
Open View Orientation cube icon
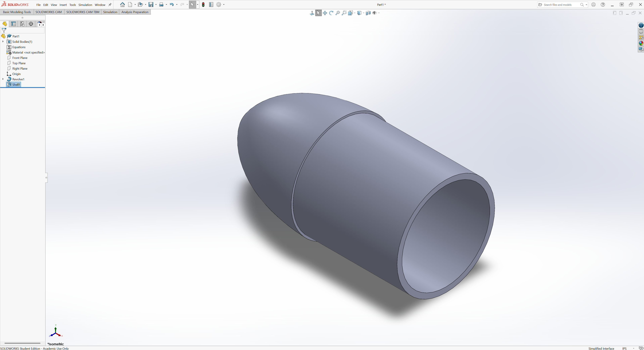350,13
